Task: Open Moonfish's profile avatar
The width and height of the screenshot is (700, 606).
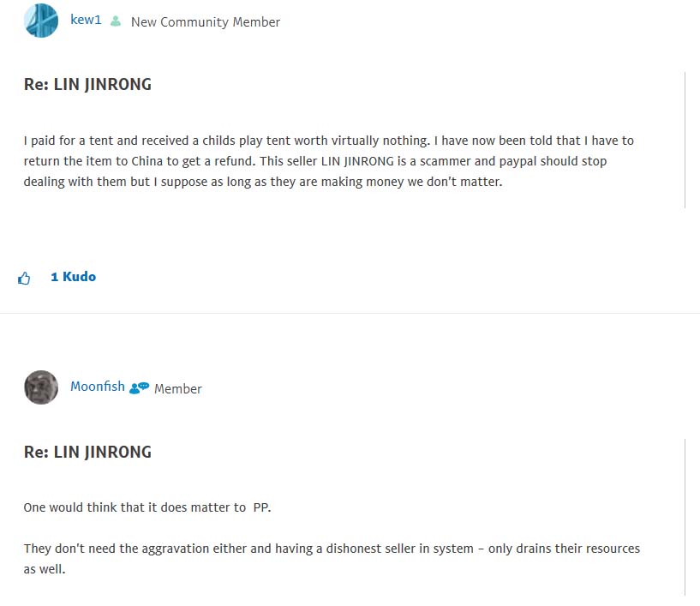Action: pyautogui.click(x=41, y=387)
